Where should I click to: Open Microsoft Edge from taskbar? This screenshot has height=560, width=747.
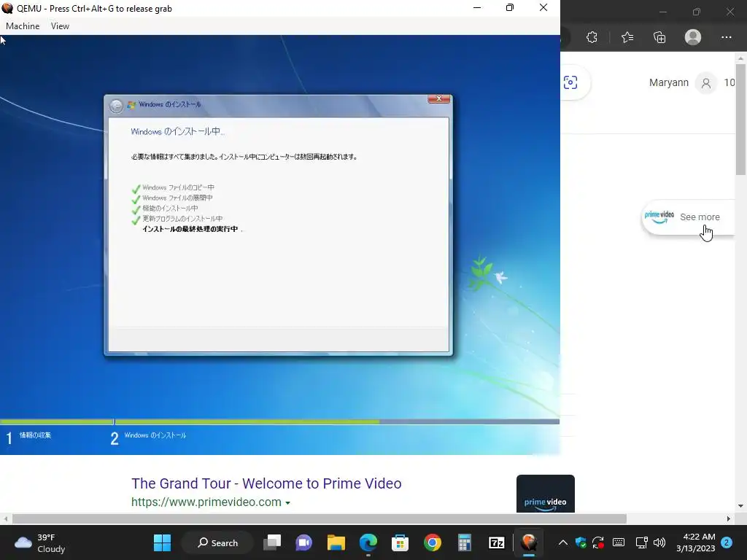[368, 542]
